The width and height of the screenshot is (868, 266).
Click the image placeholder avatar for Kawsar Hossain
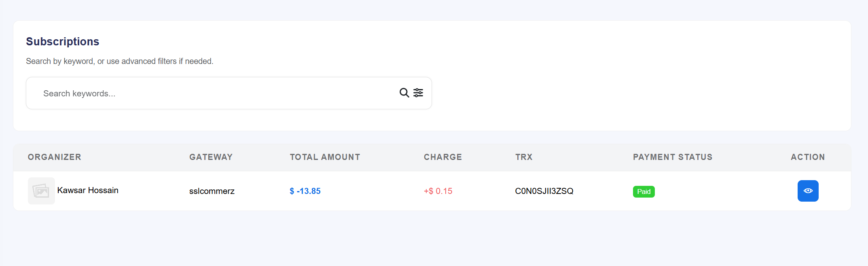[x=41, y=190]
